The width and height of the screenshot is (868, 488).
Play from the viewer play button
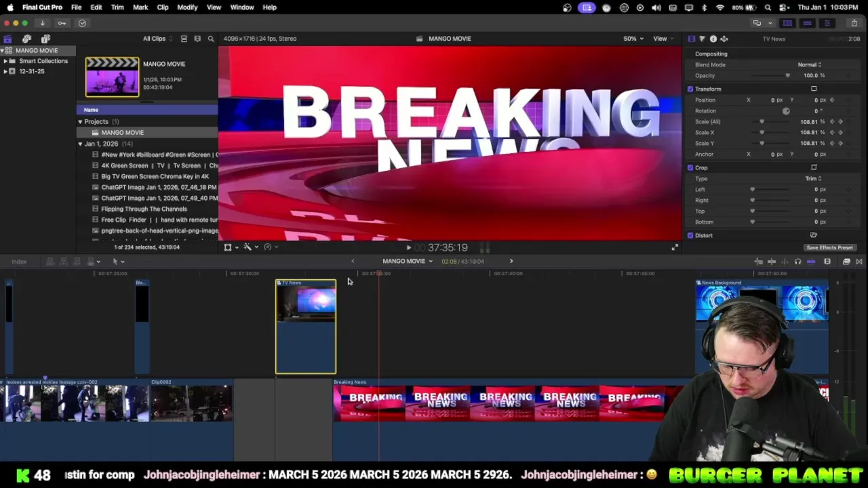[408, 248]
